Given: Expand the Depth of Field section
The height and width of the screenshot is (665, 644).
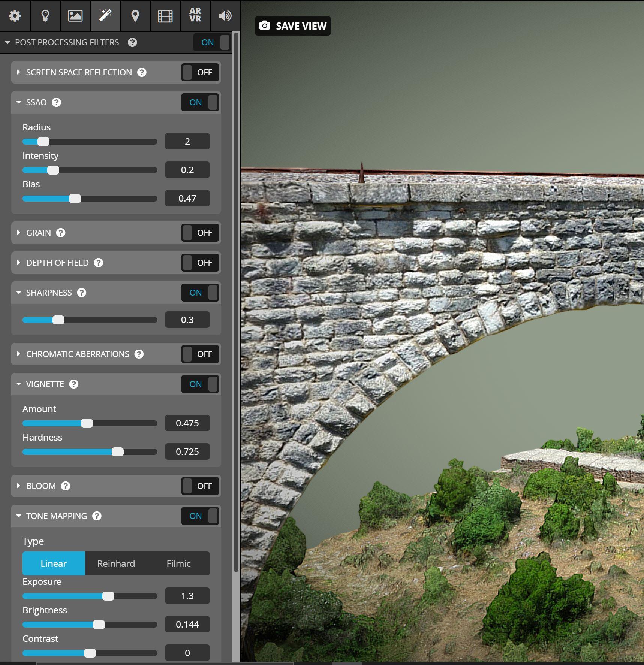Looking at the screenshot, I should pyautogui.click(x=18, y=263).
